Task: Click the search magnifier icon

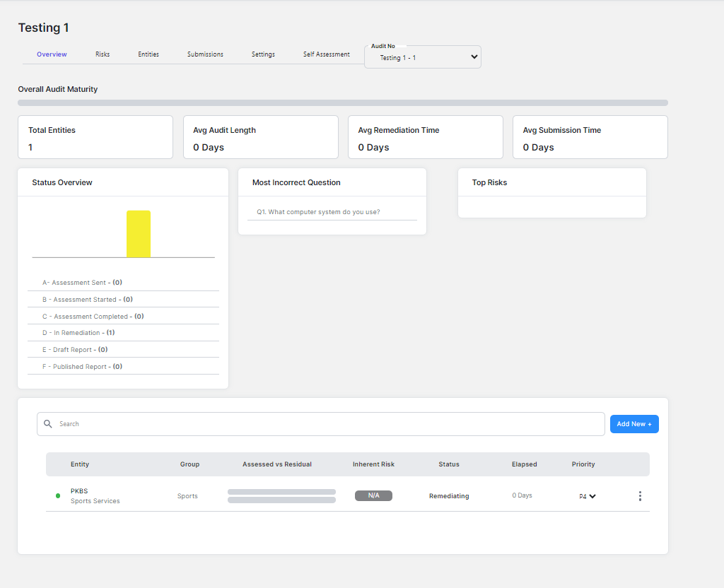Action: click(47, 424)
